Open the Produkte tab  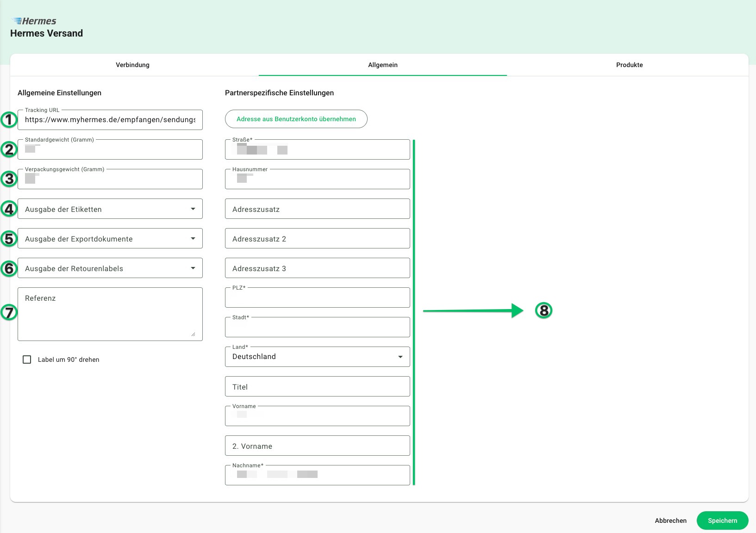point(629,65)
